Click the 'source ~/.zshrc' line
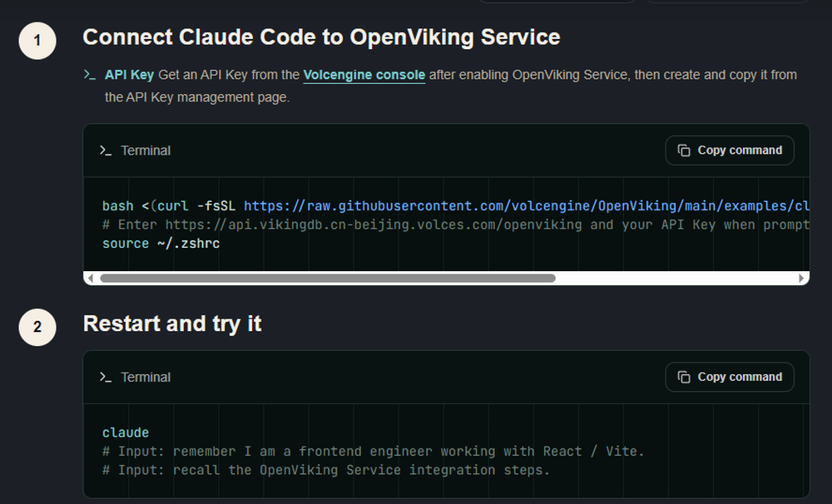The height and width of the screenshot is (504, 832). click(161, 244)
